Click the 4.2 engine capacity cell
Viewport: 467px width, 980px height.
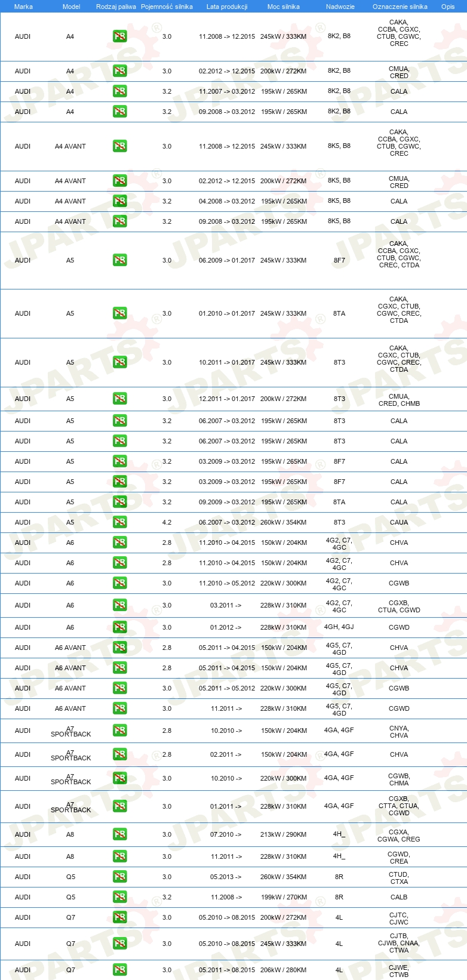[167, 522]
